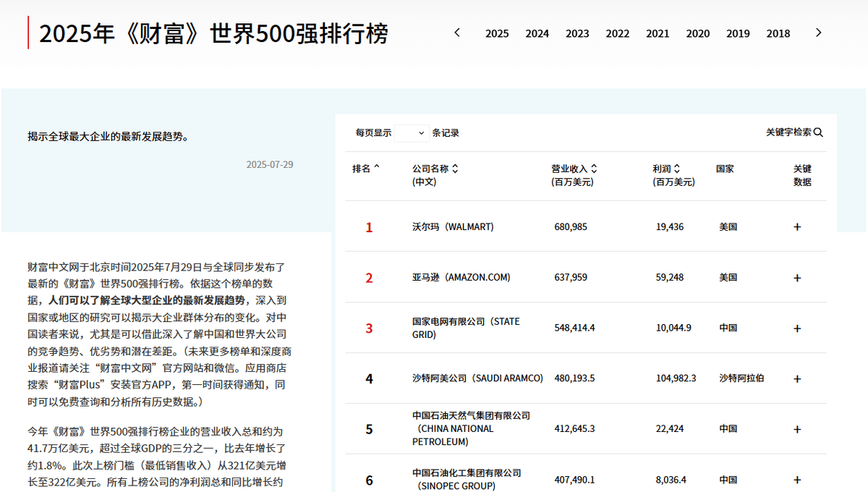Image resolution: width=868 pixels, height=492 pixels.
Task: Expand key data plus for Amazon row
Action: 797,278
